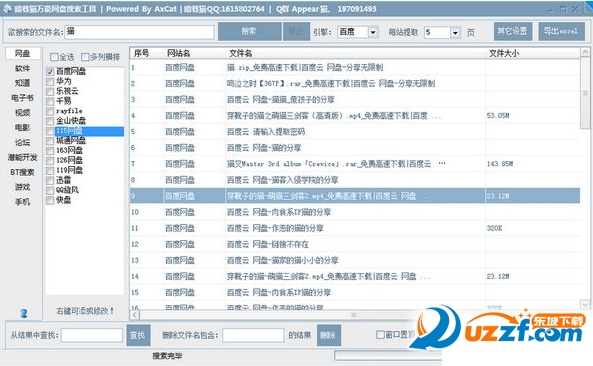
Task: Select result row 5 请输入提取密码
Action: tap(355, 132)
